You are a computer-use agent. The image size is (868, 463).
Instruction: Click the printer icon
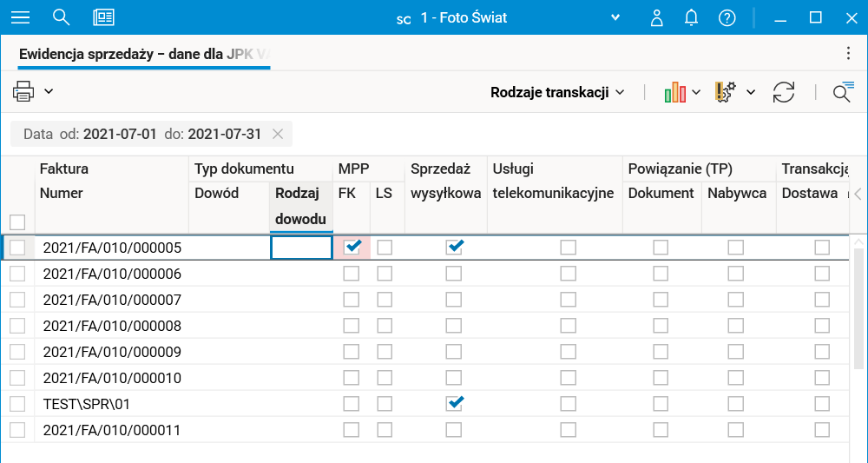point(23,91)
